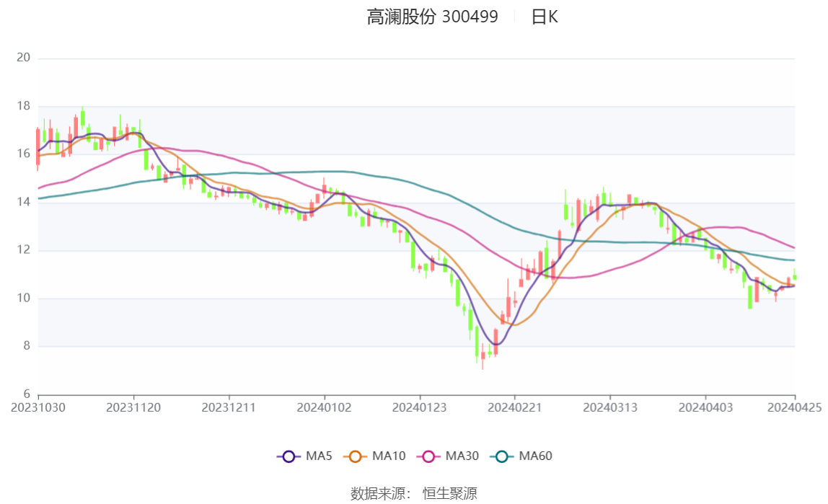Click the 恒生聚源 data source text
Viewport: 828px width, 504px height.
(x=450, y=493)
